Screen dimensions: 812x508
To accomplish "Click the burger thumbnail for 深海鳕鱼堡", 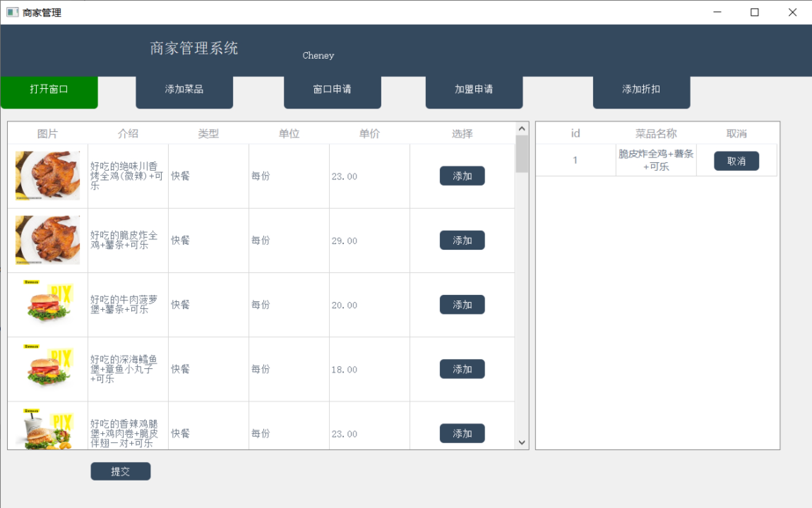I will click(48, 367).
